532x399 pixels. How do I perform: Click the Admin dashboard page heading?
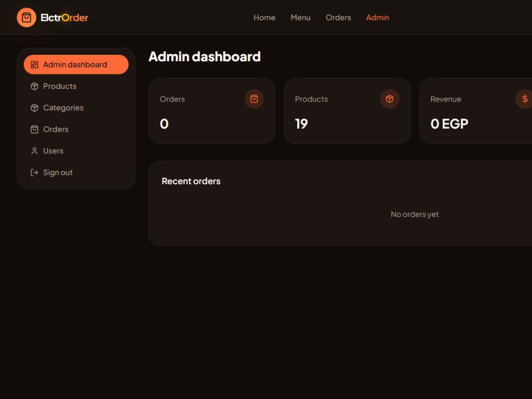205,57
